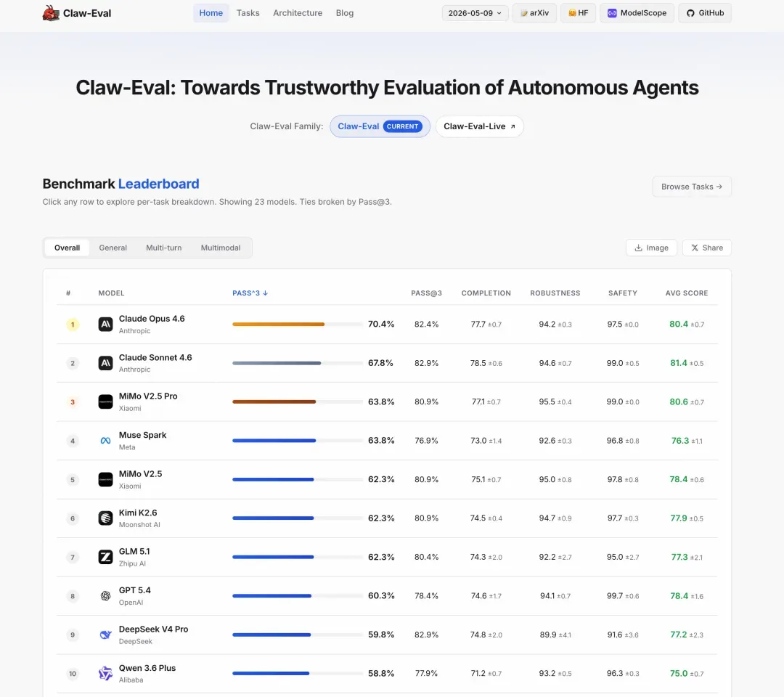The width and height of the screenshot is (784, 697).
Task: Sort by the ROBUSTNESS column header
Action: click(x=555, y=293)
